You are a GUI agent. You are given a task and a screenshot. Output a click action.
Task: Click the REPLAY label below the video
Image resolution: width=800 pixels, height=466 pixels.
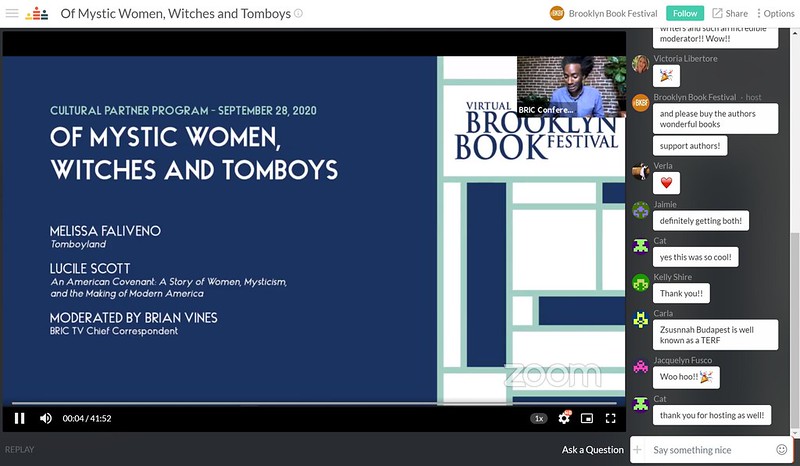tap(19, 450)
